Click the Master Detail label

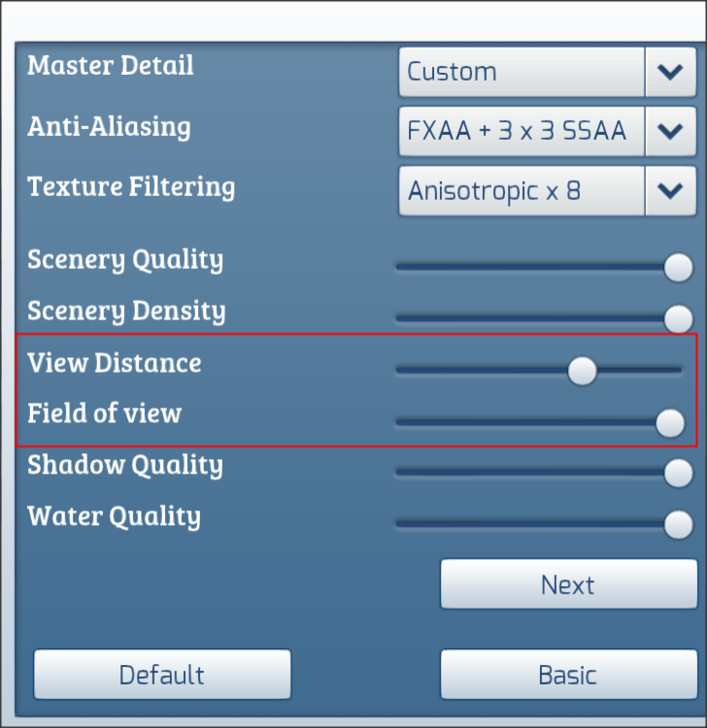(111, 66)
